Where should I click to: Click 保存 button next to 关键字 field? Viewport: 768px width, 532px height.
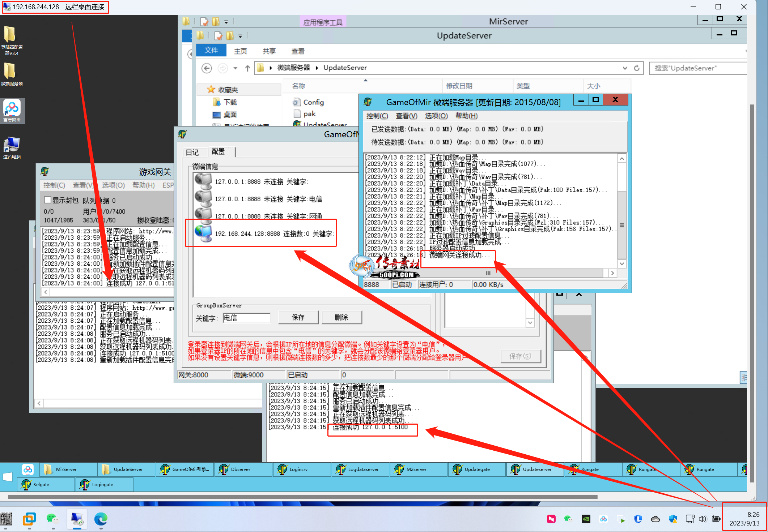tap(298, 317)
